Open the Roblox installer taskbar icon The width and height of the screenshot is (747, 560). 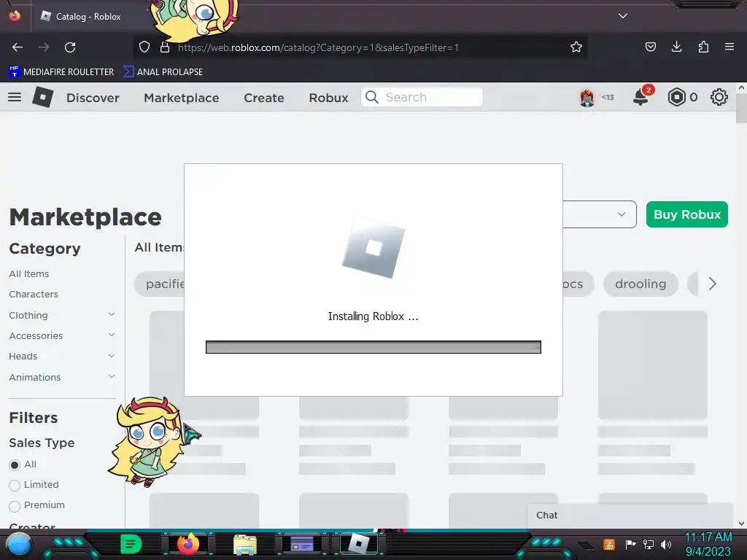pos(359,544)
